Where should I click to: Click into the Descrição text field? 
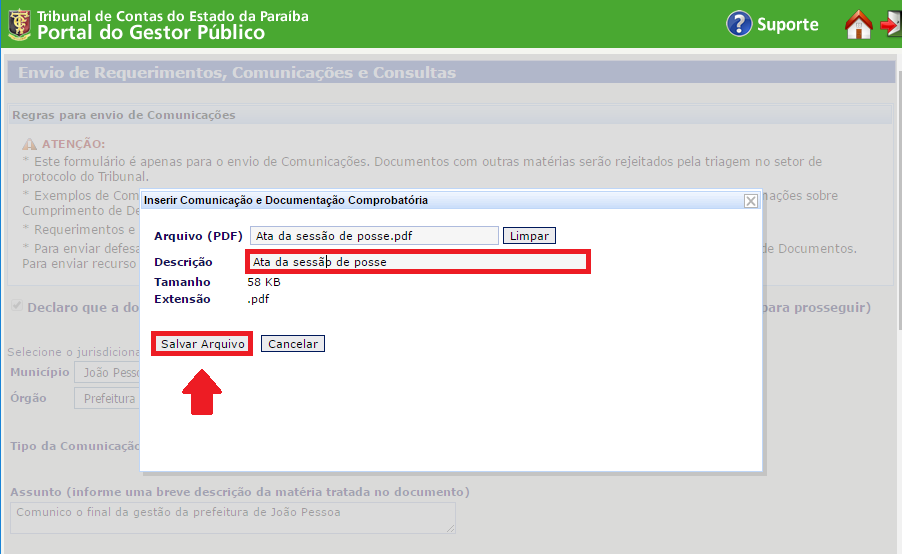click(x=417, y=262)
